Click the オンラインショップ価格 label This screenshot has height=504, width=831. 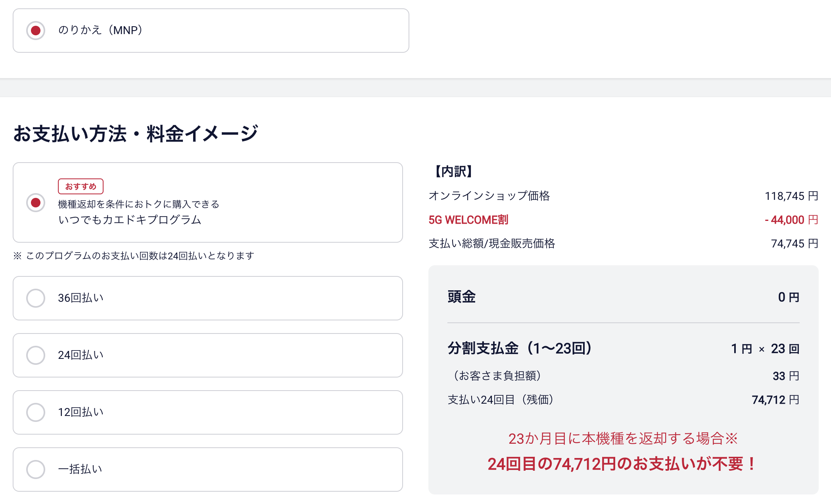pyautogui.click(x=489, y=196)
